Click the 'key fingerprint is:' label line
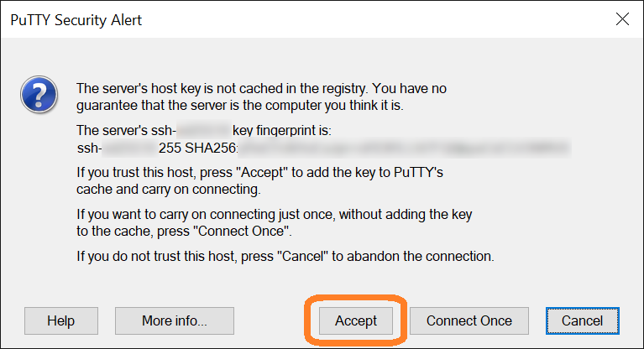The width and height of the screenshot is (644, 349). [x=204, y=131]
